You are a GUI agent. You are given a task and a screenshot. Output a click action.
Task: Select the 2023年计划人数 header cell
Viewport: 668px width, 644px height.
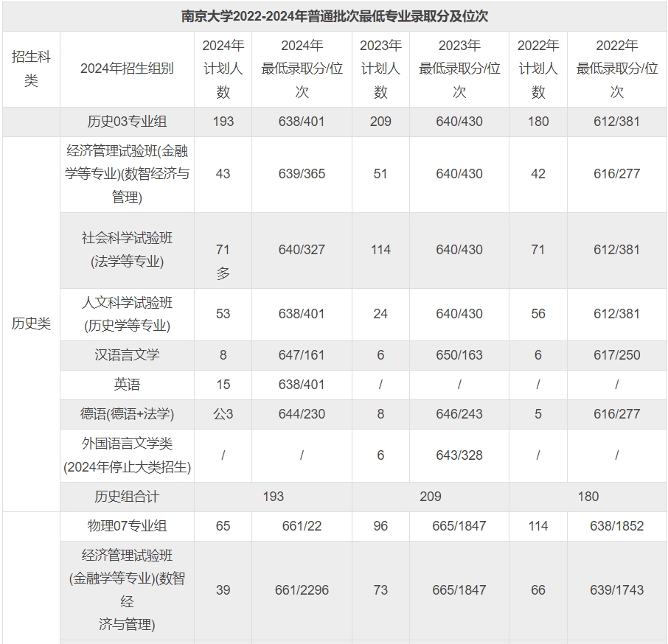tap(380, 69)
